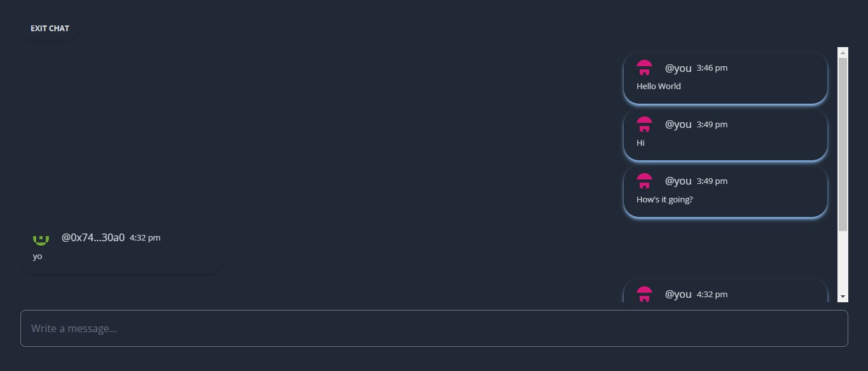Click the pink avatar beside the Hello World message
Viewport: 868px width, 371px height.
pyautogui.click(x=644, y=67)
